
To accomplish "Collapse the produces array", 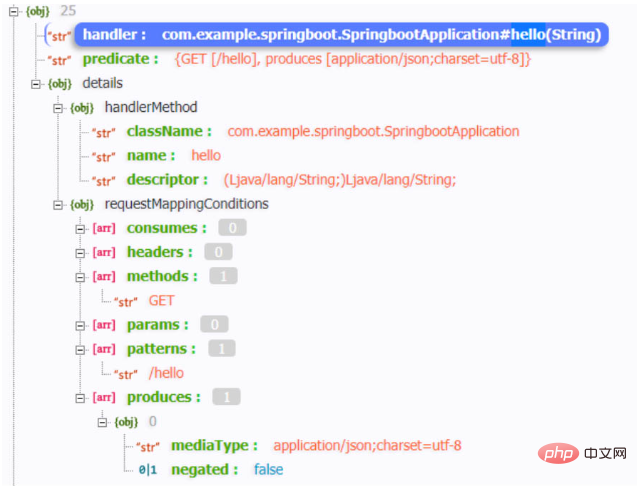I will coord(80,398).
